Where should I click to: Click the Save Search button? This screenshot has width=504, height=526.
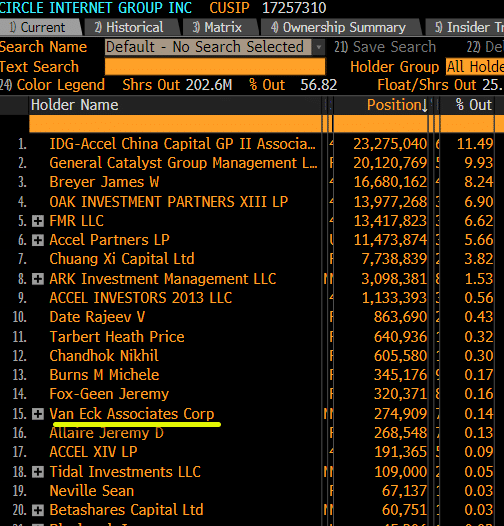click(385, 47)
